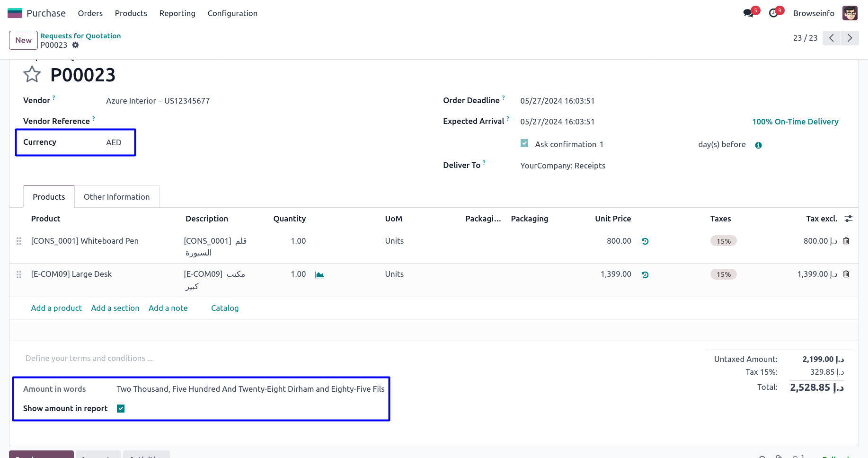
Task: Switch to the Other Information tab
Action: [x=116, y=197]
